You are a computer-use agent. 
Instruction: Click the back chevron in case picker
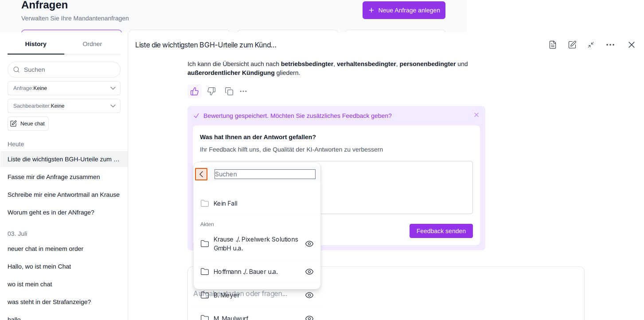201,174
